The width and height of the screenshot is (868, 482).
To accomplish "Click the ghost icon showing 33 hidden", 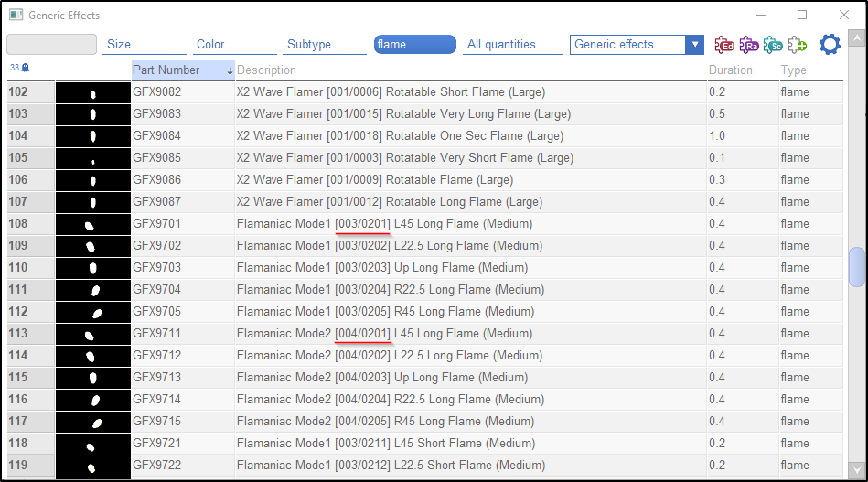I will [20, 68].
